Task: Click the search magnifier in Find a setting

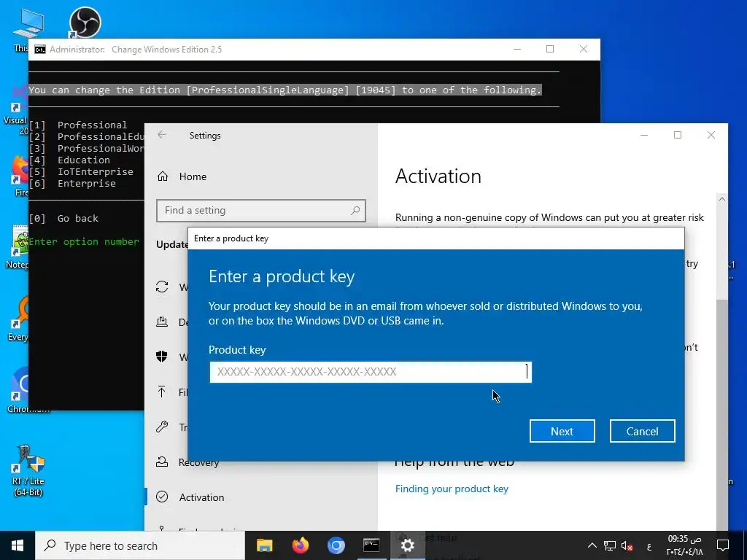Action: pyautogui.click(x=355, y=211)
